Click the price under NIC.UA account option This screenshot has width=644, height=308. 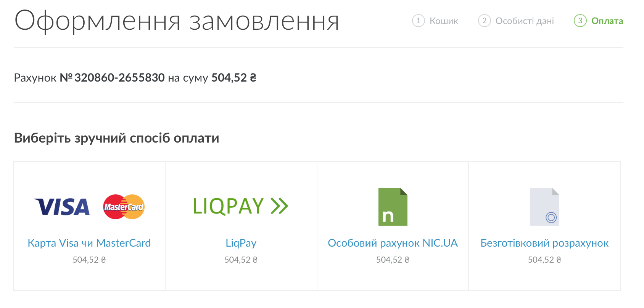(x=393, y=260)
